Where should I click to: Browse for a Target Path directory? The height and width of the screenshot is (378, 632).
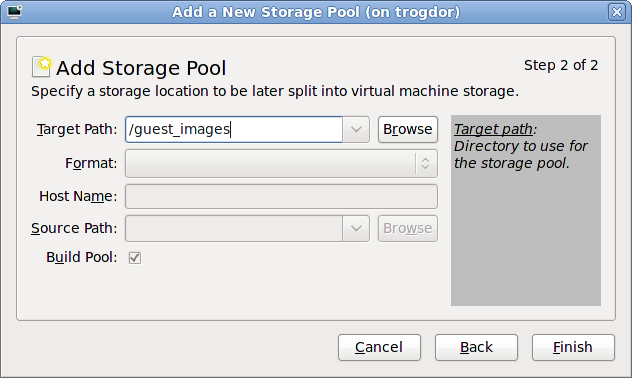(x=407, y=129)
